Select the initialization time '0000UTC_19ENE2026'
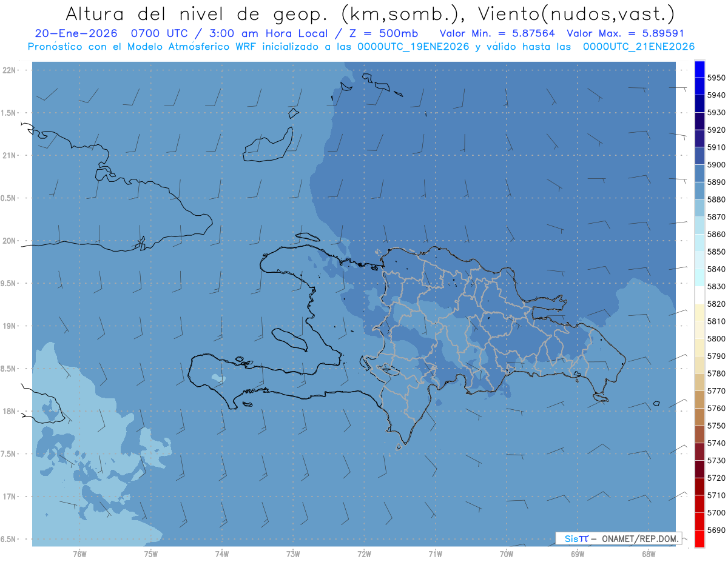Screen dimensions: 728x562 413,47
